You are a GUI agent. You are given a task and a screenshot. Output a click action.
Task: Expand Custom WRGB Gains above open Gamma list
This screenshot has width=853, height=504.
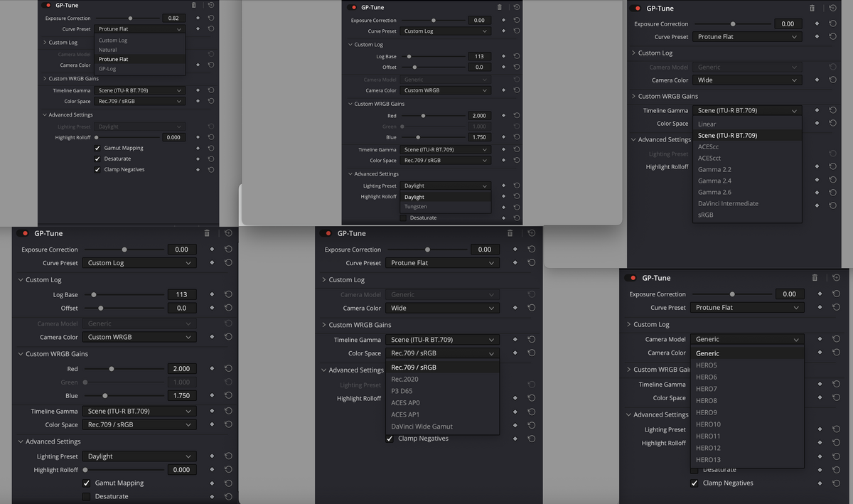point(633,96)
